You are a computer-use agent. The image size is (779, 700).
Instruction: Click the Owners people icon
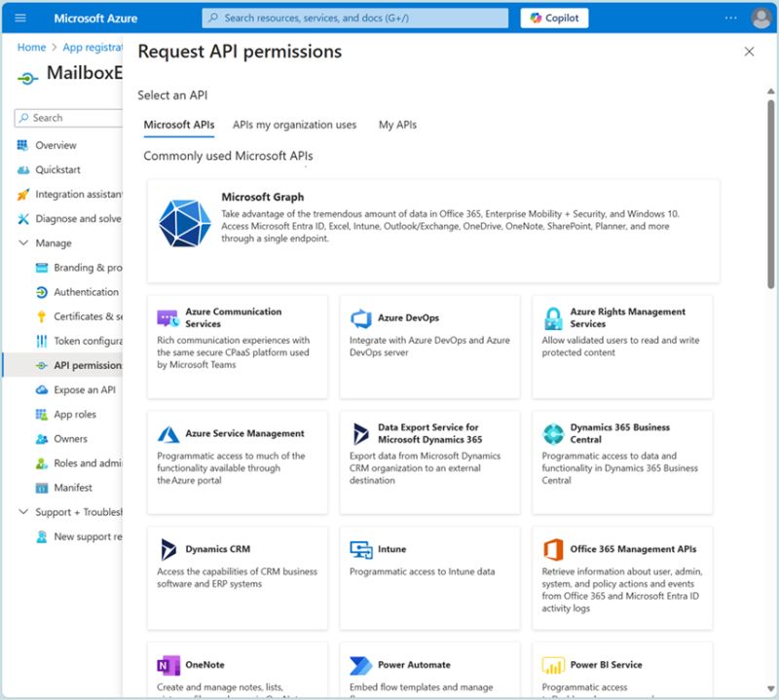pos(42,439)
